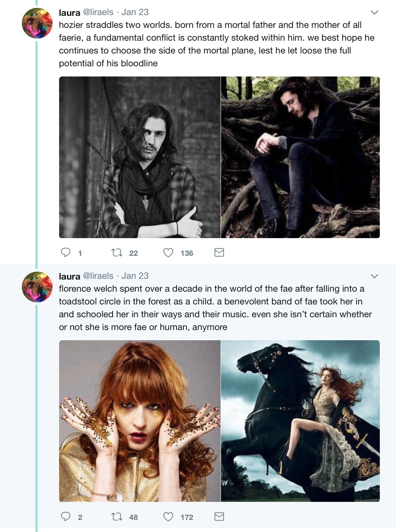Retweet the hozier tweet
This screenshot has width=396, height=532.
click(x=117, y=252)
